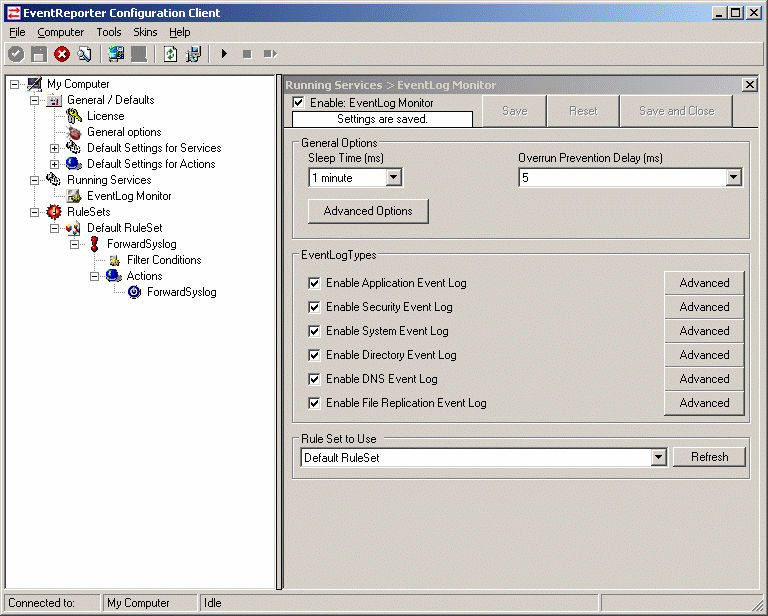Stop the service with stop button
Viewport: 768px width, 616px height.
[247, 54]
